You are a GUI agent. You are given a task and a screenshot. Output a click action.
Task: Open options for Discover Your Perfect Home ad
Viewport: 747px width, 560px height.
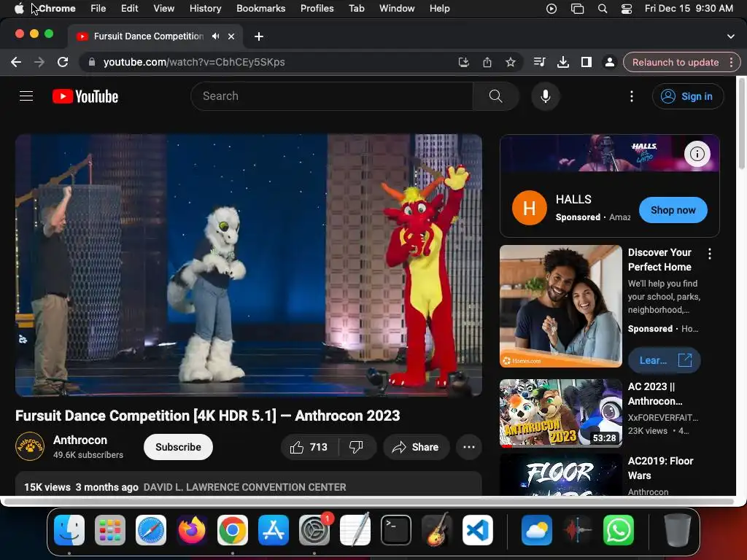tap(710, 254)
